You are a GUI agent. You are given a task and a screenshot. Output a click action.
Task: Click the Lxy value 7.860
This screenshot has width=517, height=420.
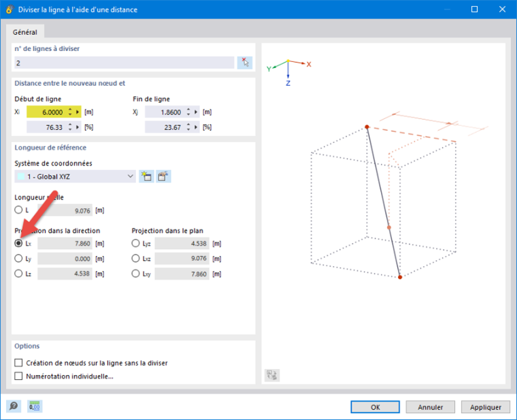[x=182, y=274]
